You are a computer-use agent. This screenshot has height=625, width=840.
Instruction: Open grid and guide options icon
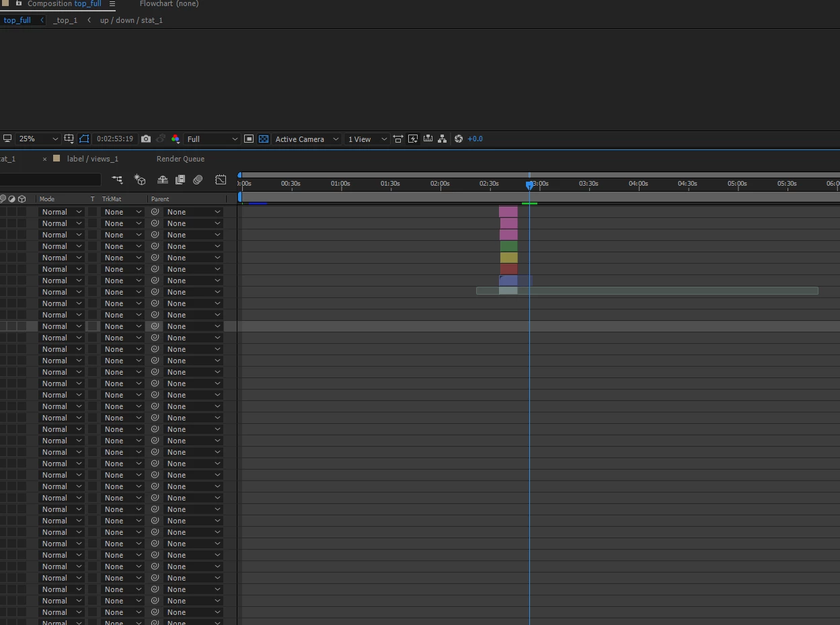(x=69, y=139)
